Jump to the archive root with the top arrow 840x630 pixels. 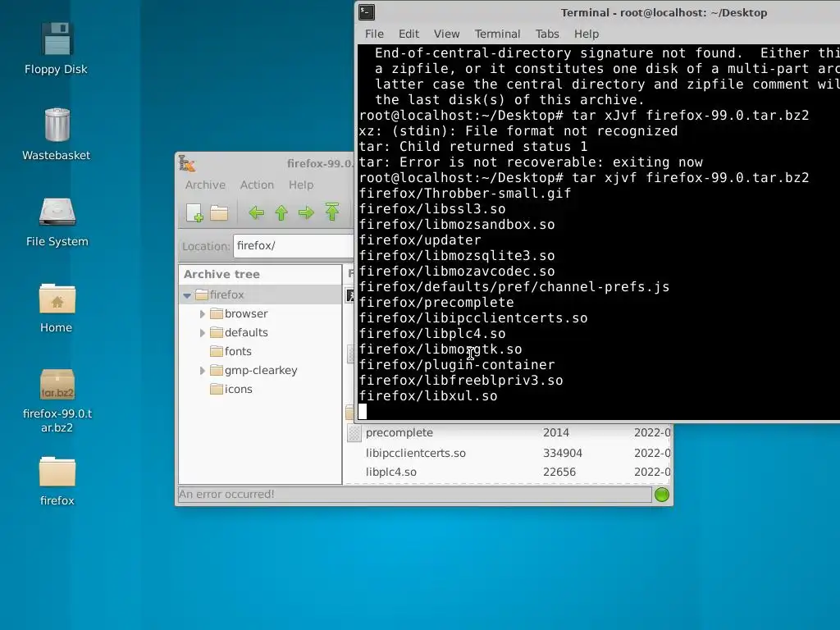click(x=332, y=212)
